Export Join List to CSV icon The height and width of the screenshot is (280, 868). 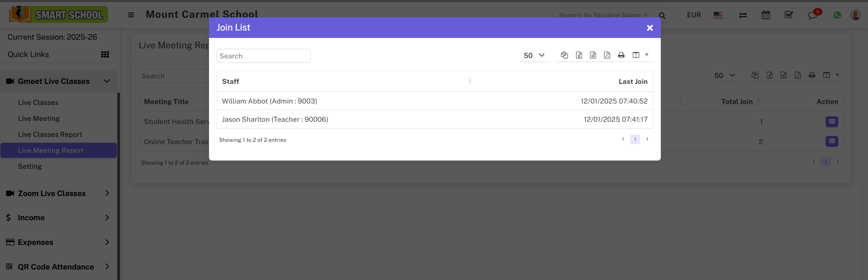point(593,55)
